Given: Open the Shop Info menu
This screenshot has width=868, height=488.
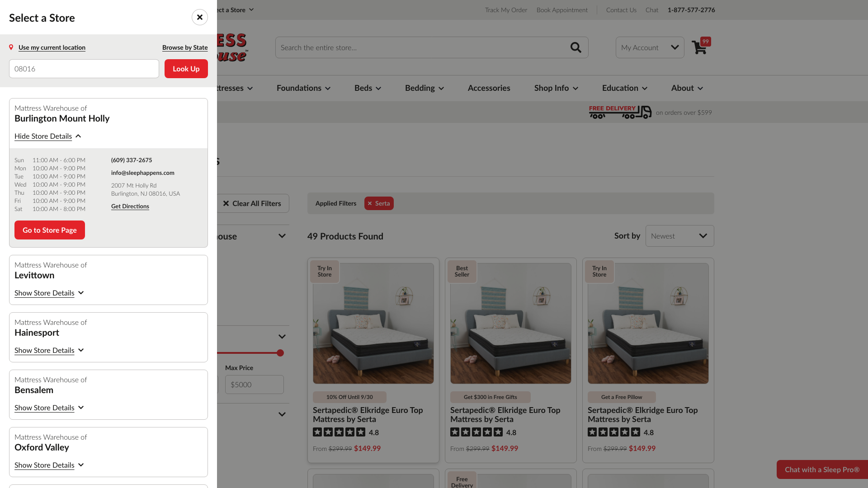Looking at the screenshot, I should click(x=556, y=88).
